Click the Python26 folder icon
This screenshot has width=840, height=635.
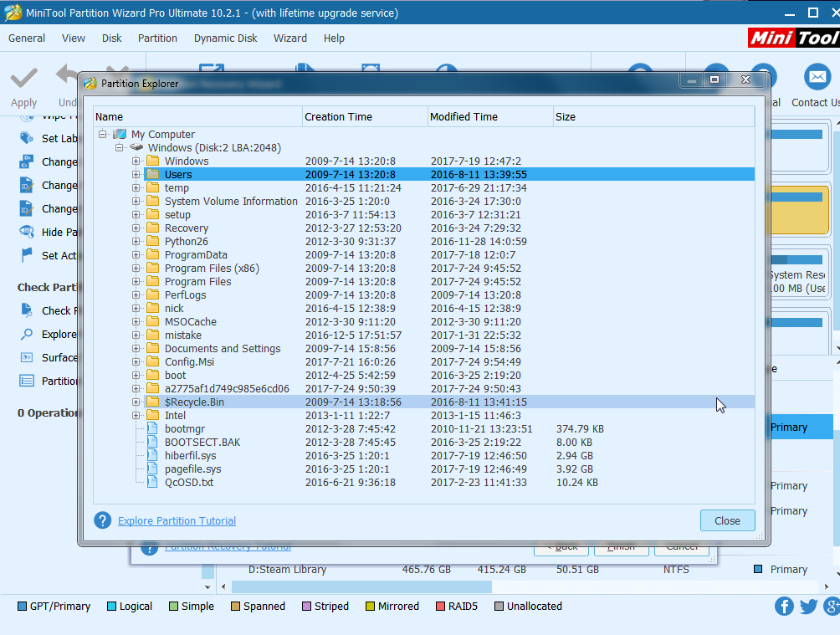(152, 241)
